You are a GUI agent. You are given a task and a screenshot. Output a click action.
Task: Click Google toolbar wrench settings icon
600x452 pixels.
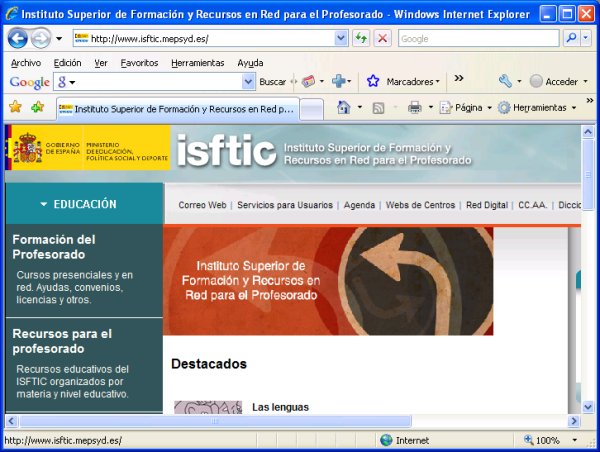pos(506,81)
